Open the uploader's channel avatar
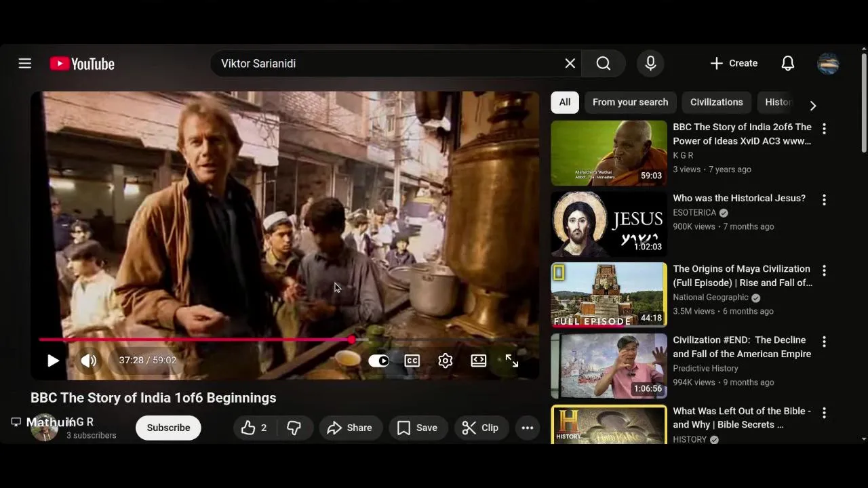Viewport: 868px width, 488px height. coord(44,428)
